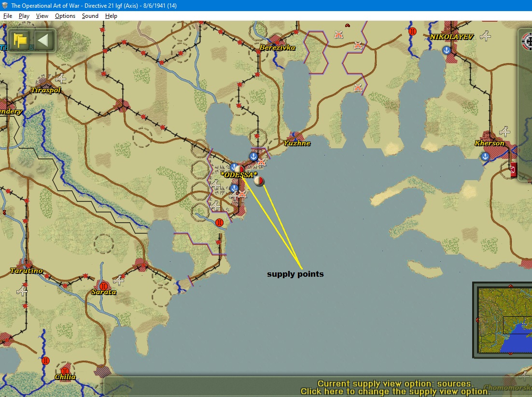Select the airfield icon above Kherson
The height and width of the screenshot is (397, 532).
(x=504, y=131)
